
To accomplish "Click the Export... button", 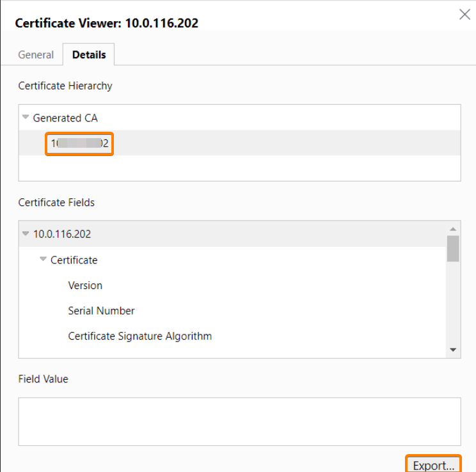I will point(433,465).
